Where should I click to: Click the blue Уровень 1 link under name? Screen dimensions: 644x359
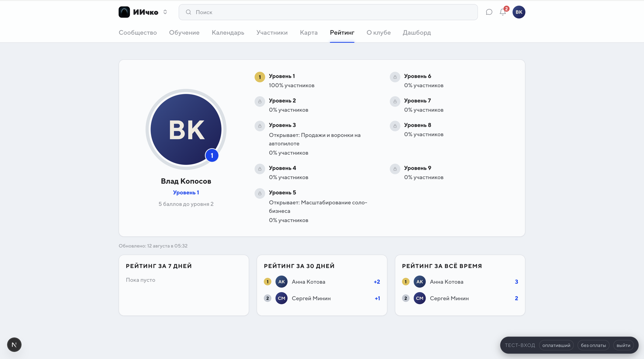pyautogui.click(x=186, y=192)
